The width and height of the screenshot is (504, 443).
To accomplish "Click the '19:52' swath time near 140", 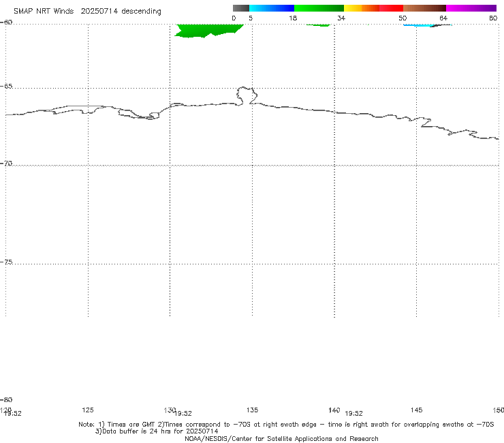I will 354,414.
